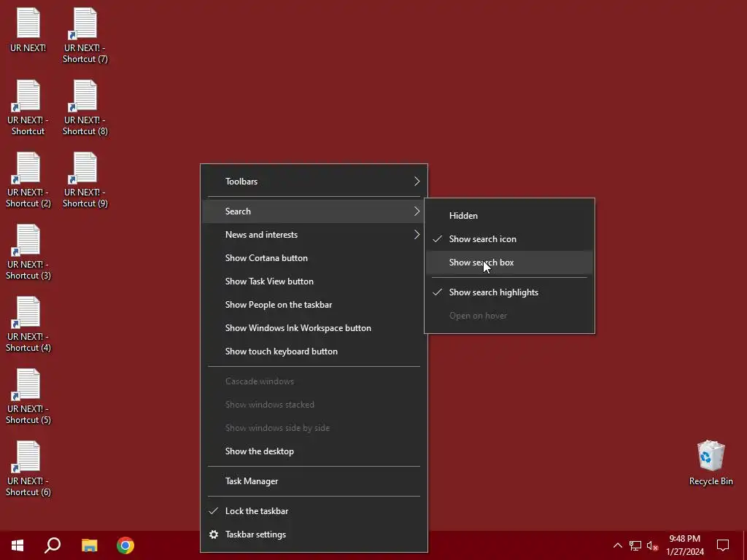Uncheck Lock the taskbar

click(x=314, y=511)
